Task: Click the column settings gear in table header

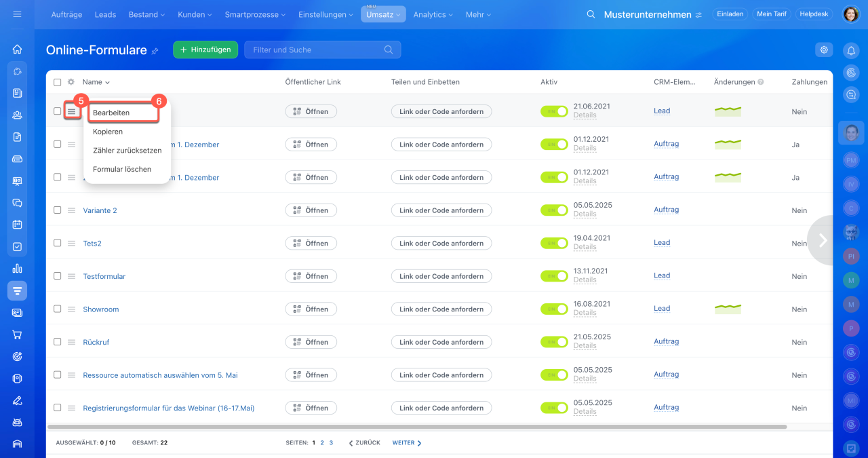Action: tap(71, 82)
